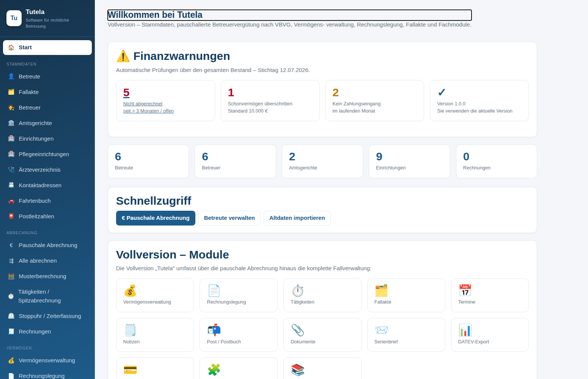
Task: Click the Amtsgerichte courthouse icon
Action: click(11, 123)
